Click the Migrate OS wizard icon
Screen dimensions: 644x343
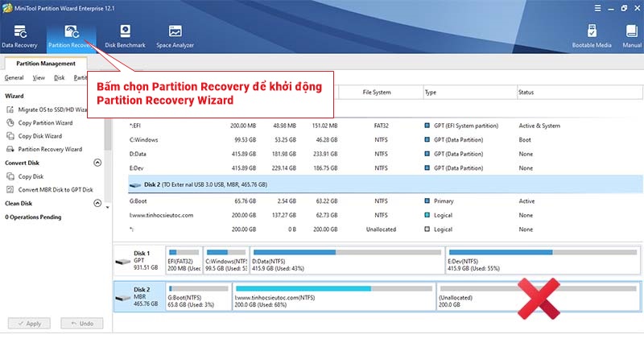[10, 110]
